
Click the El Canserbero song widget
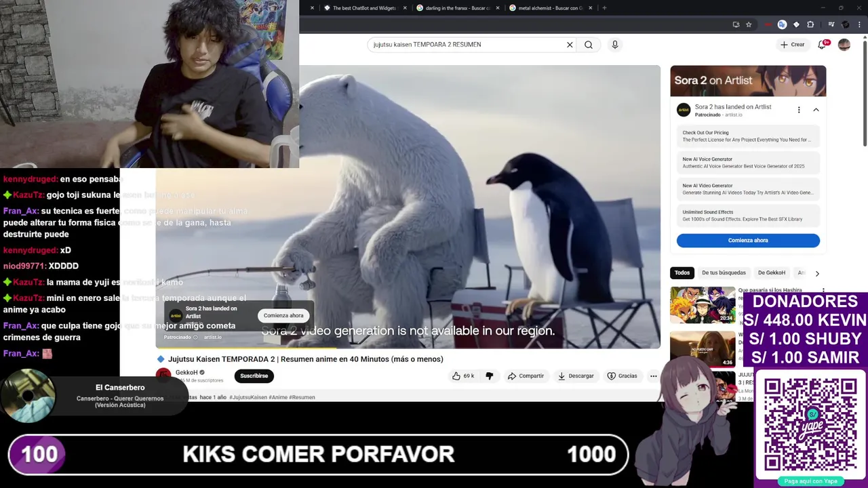(94, 396)
